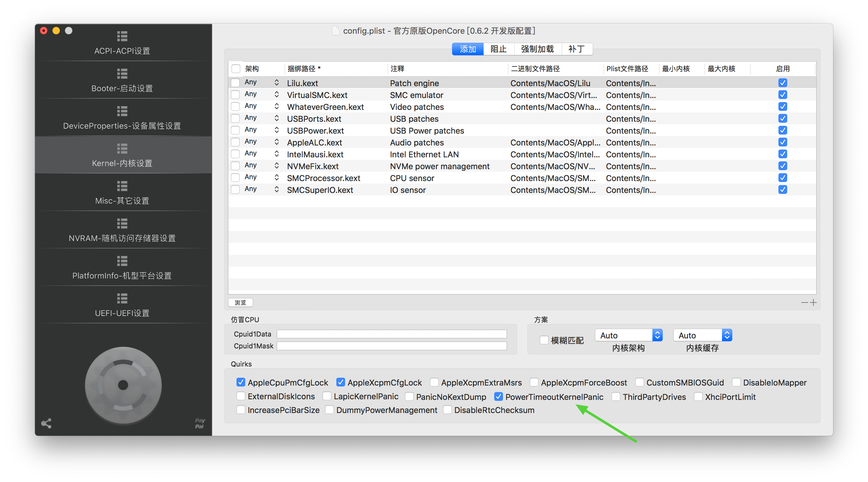Open arch stepper for SMCSuperIO.kext row
This screenshot has height=482, width=868.
[276, 189]
